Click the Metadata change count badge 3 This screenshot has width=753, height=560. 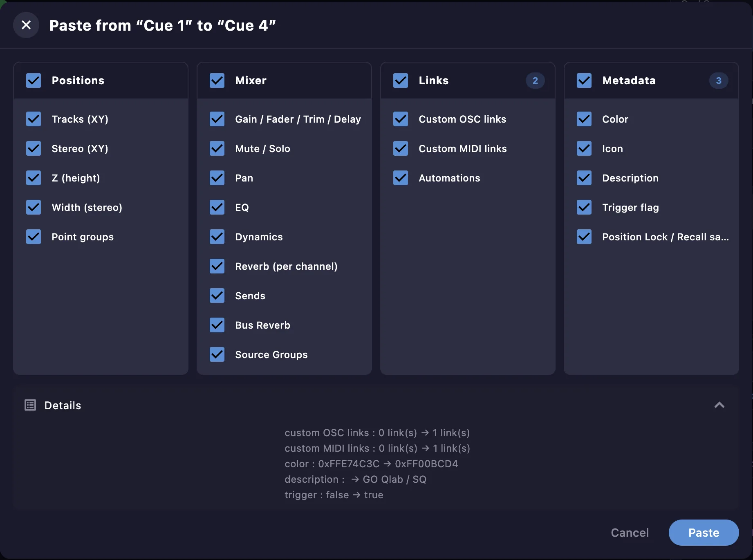click(719, 81)
